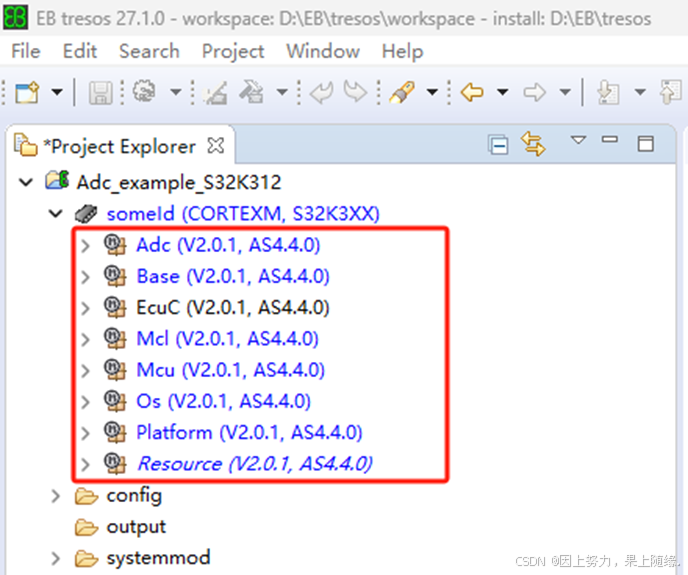Click the flashlight search icon
688x575 pixels.
(x=402, y=93)
